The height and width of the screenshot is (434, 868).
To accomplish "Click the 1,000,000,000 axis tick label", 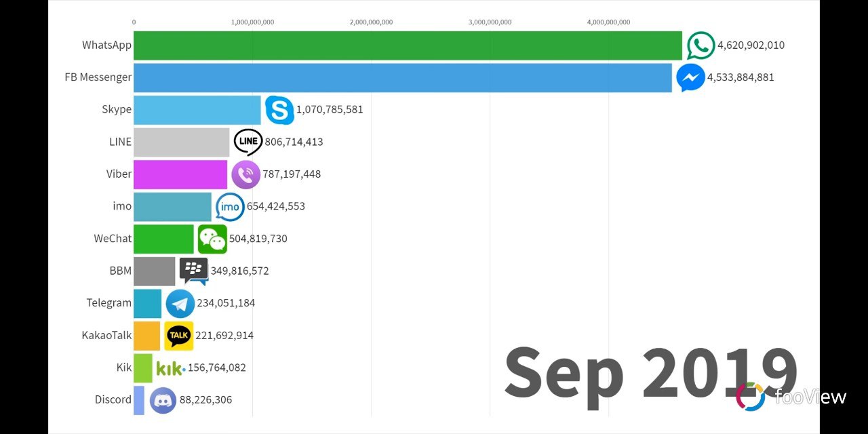I will point(252,22).
